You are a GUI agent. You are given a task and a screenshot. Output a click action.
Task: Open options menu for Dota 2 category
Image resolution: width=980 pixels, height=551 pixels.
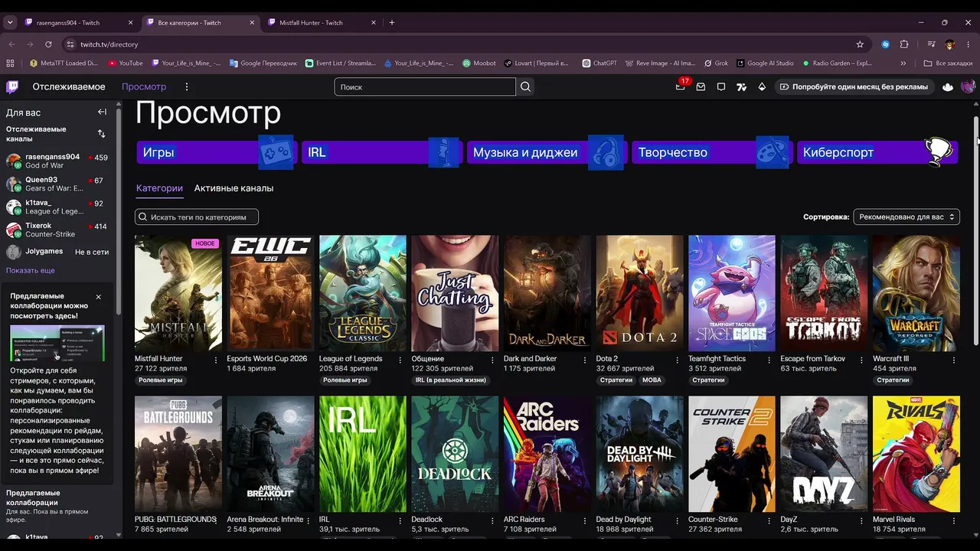point(677,359)
